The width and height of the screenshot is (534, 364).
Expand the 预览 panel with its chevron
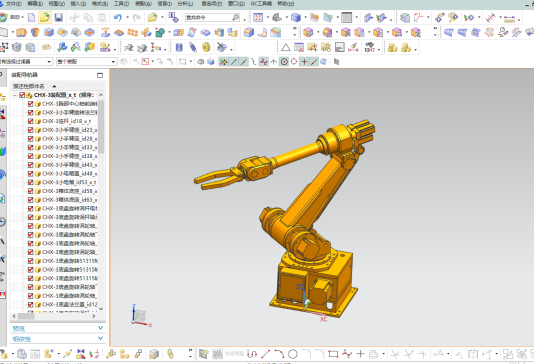100,328
